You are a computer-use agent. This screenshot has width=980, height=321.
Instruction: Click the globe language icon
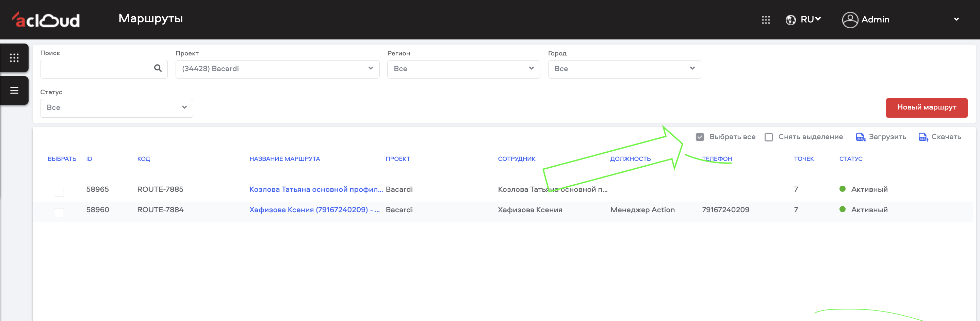pyautogui.click(x=790, y=20)
